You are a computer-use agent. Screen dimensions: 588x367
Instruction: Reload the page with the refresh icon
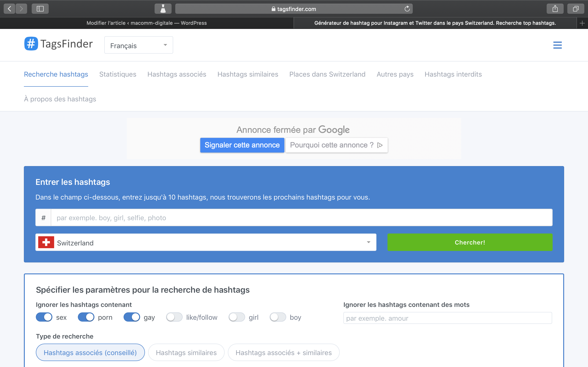pos(407,9)
